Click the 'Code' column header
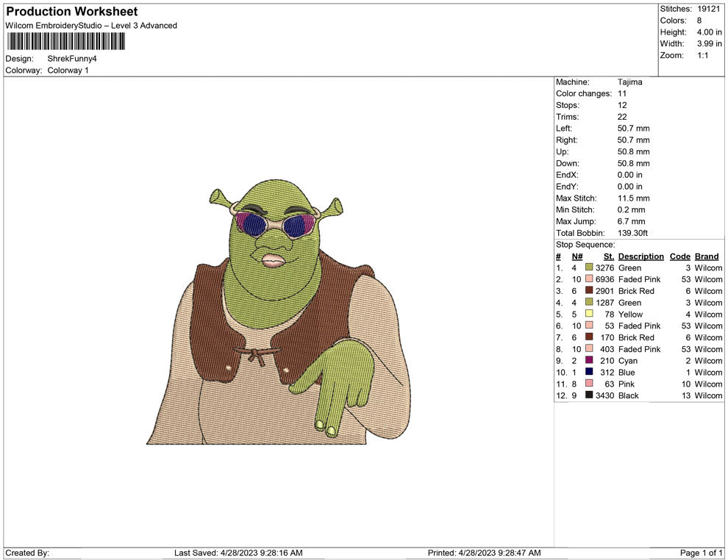Viewport: 728px width, 560px height. click(680, 256)
